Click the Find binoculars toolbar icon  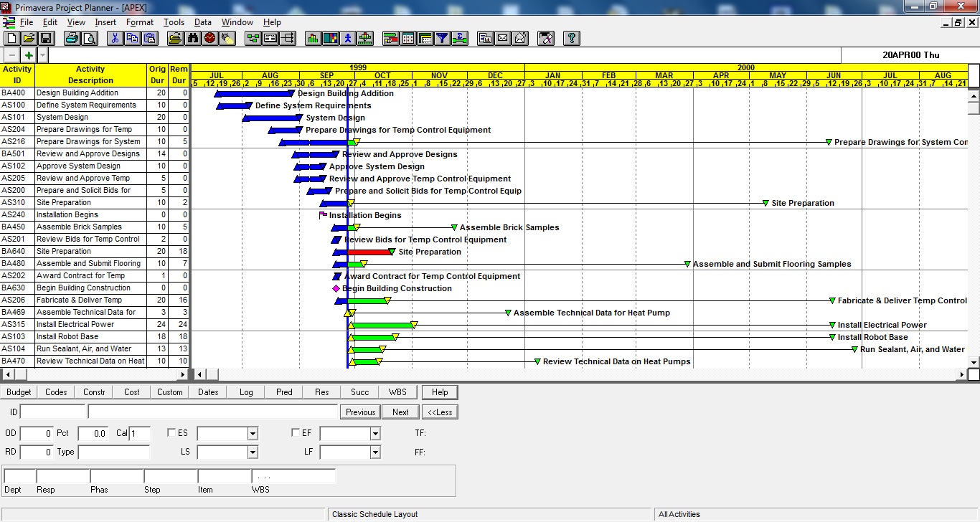point(192,39)
